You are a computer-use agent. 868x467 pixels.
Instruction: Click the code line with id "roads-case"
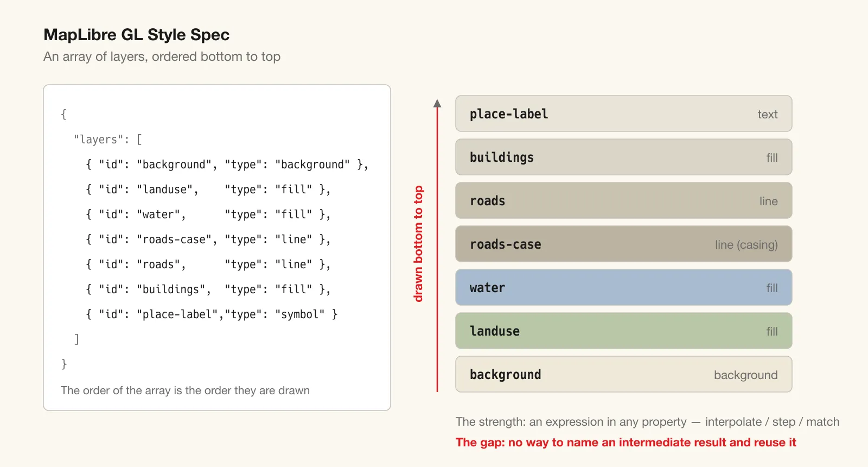pyautogui.click(x=208, y=239)
